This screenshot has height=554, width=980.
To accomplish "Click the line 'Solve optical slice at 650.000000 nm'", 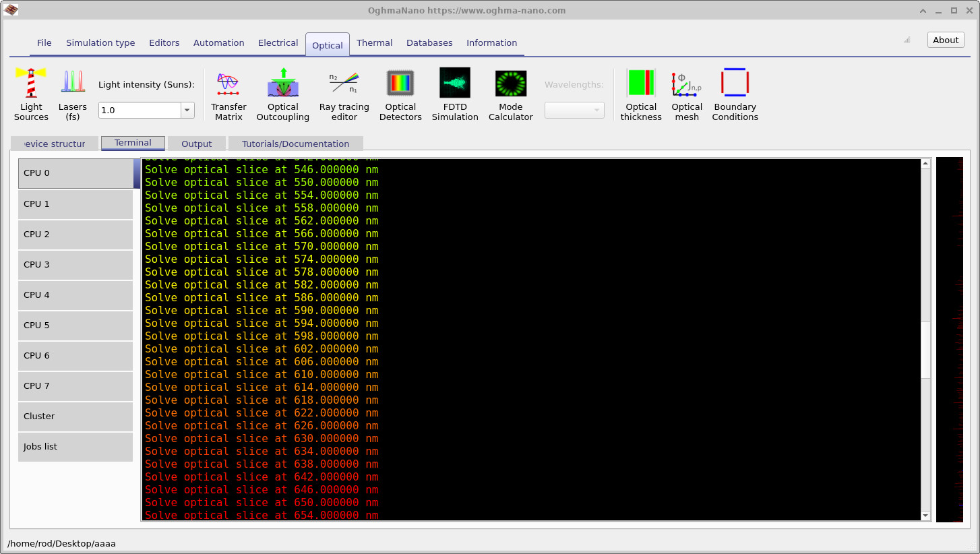I will 262,503.
